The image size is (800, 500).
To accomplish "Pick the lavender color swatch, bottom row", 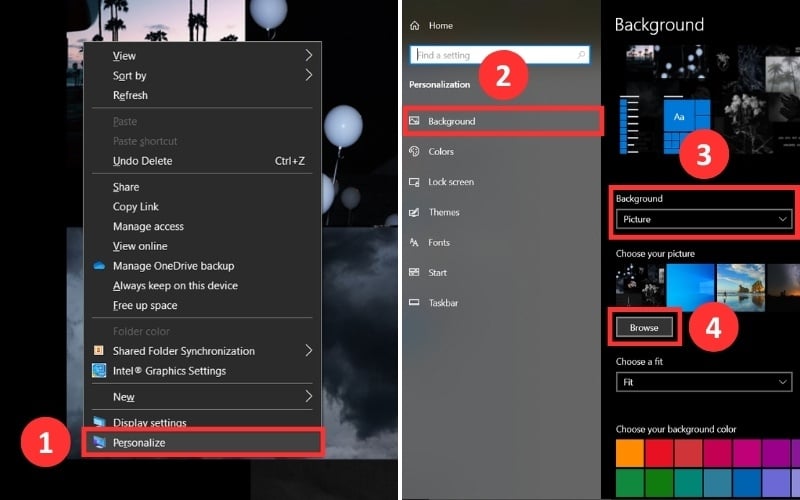I will point(776,483).
